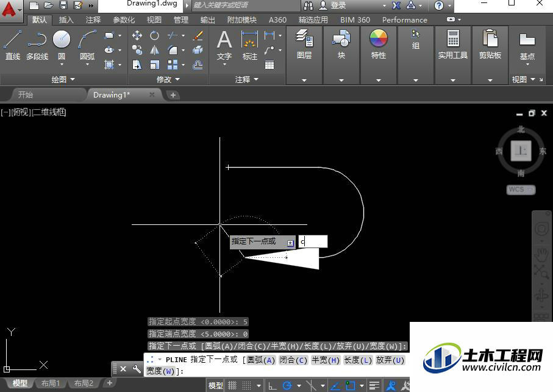The image size is (553, 392).
Task: Select the Stretch tool icon
Action: coord(137,65)
